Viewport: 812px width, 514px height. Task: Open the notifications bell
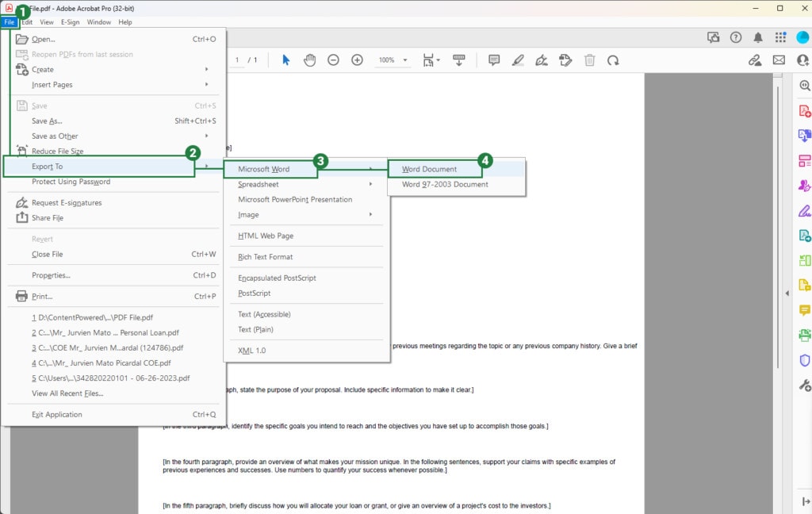758,37
